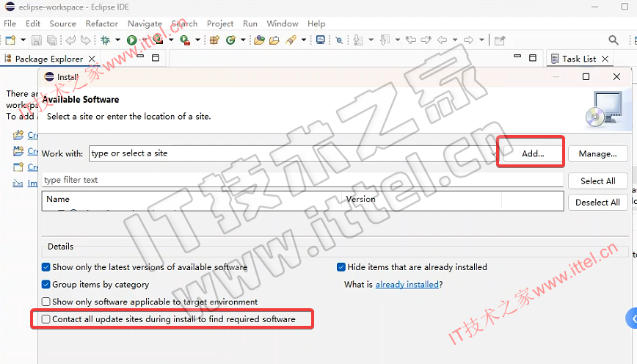Screen dimensions: 637x364
Task: Minimize the Package Explorer view
Action: point(141,56)
